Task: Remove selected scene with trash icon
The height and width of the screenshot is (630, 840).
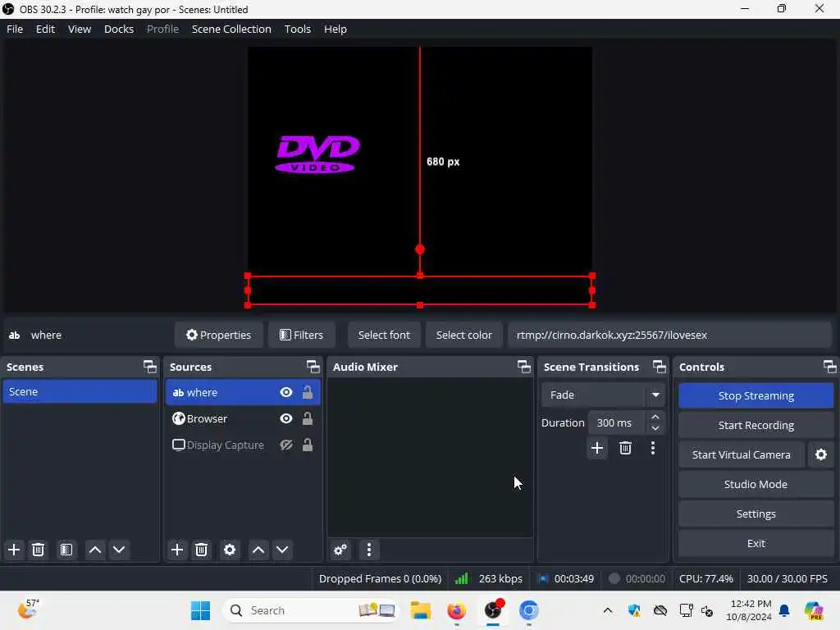Action: tap(38, 550)
